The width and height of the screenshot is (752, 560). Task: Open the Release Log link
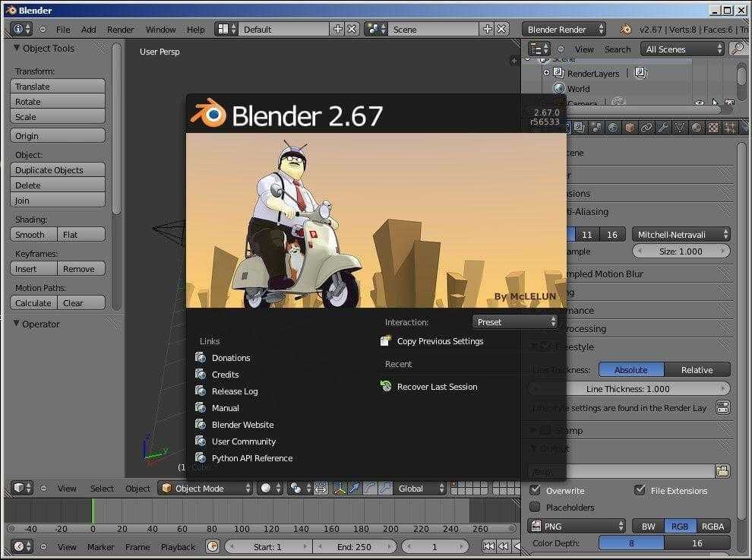coord(235,391)
